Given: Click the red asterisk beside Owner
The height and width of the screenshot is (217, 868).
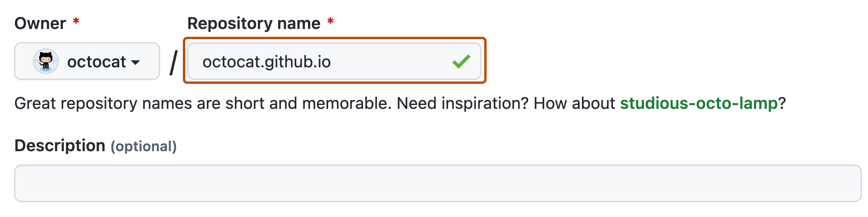Looking at the screenshot, I should pyautogui.click(x=76, y=21).
